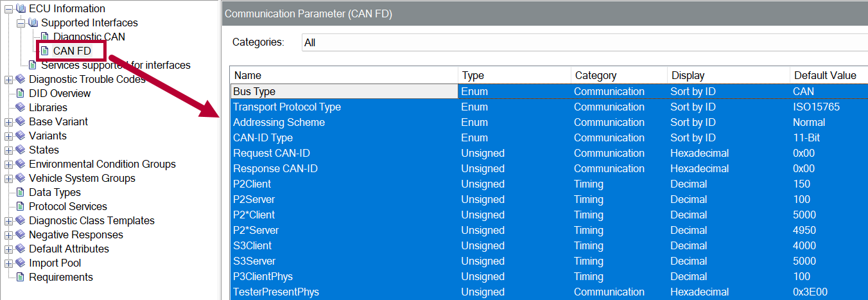Viewport: 868px width, 300px height.
Task: Click the Data Types document icon
Action: pyautogui.click(x=21, y=192)
